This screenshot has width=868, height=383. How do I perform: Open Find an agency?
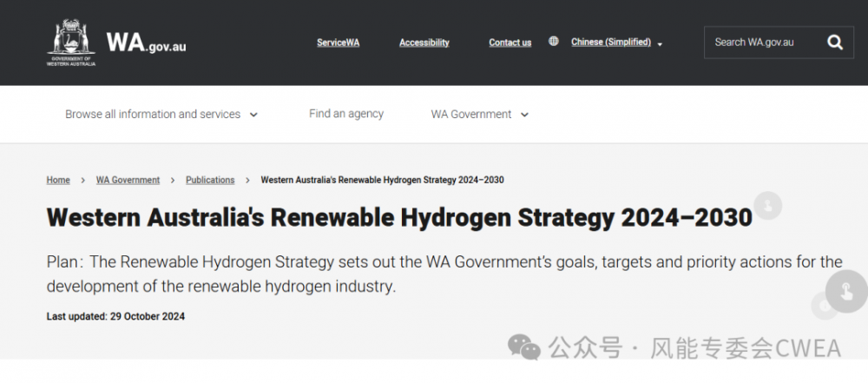coord(346,114)
